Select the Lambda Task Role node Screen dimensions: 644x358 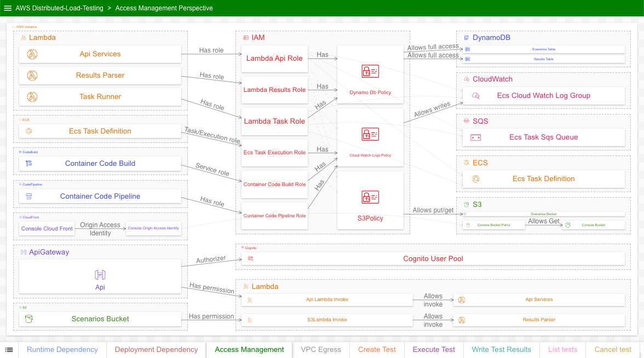274,122
